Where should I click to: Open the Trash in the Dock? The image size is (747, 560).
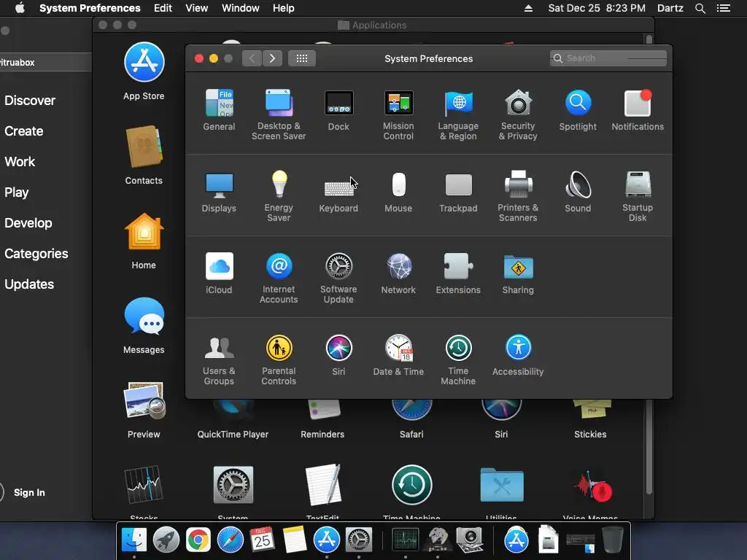click(x=613, y=540)
